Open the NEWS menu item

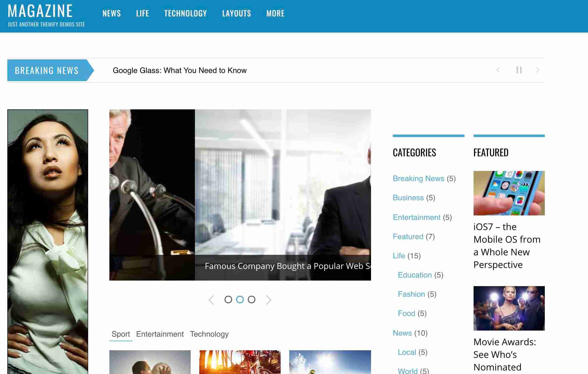point(112,13)
